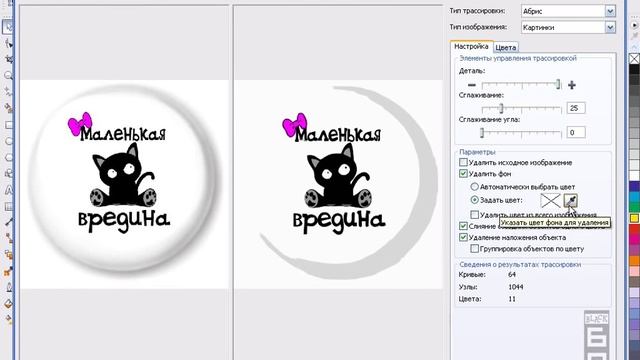This screenshot has width=640, height=360.
Task: Select Автоматически выбрать цвет radio button
Action: tap(474, 187)
